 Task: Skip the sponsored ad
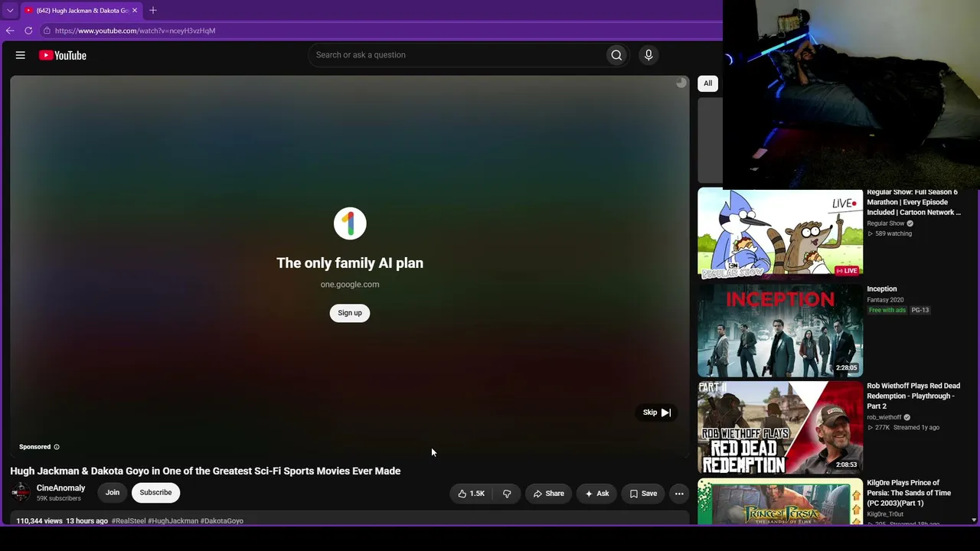click(657, 412)
